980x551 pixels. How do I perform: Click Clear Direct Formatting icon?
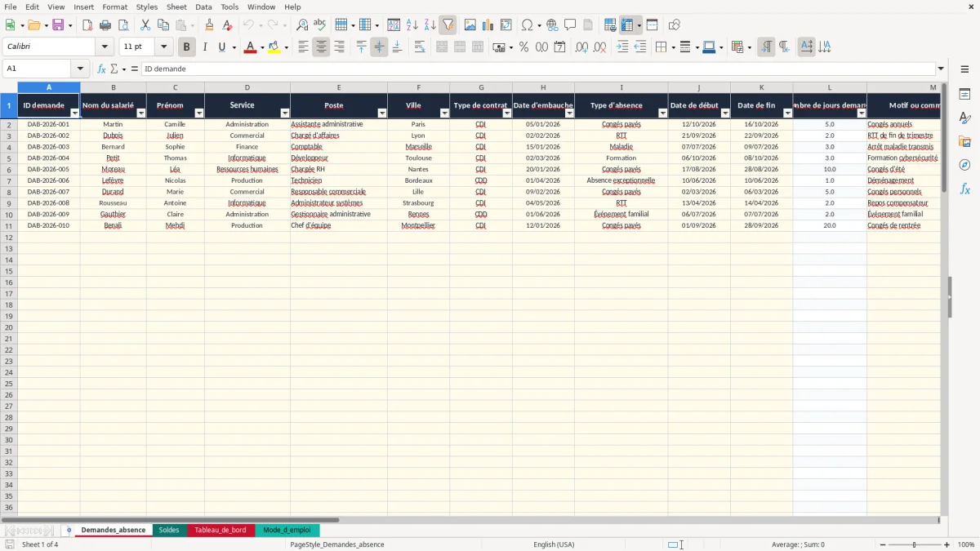pyautogui.click(x=228, y=25)
